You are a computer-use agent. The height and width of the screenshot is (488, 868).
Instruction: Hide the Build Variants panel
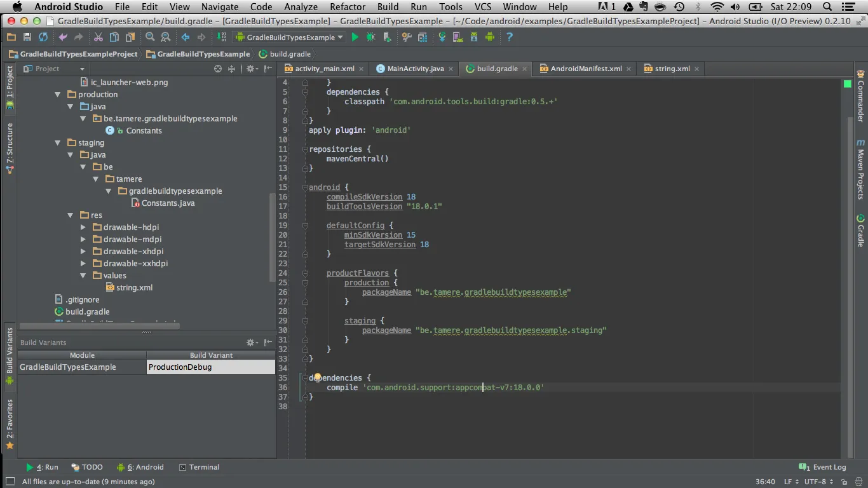pos(268,342)
